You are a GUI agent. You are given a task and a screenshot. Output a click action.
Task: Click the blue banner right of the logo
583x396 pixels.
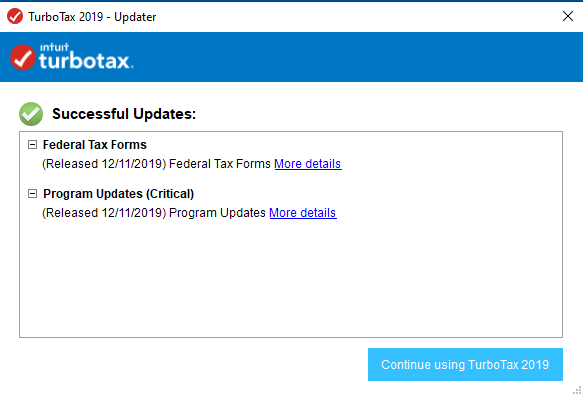coord(357,57)
